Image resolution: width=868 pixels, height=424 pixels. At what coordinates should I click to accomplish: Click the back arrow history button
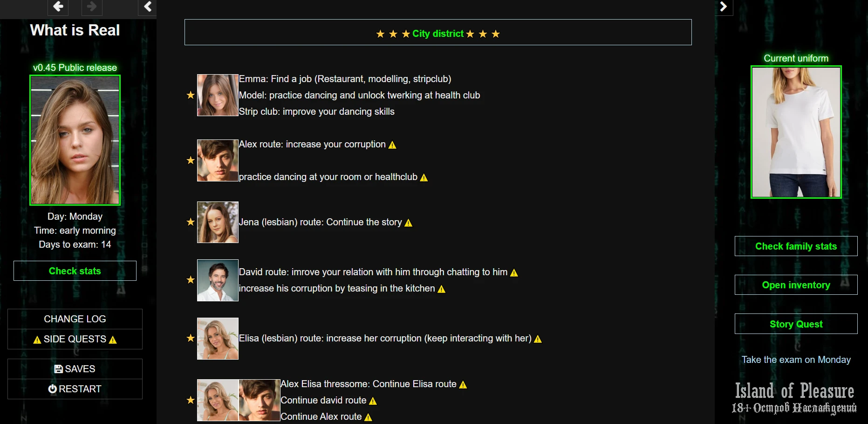coord(58,7)
